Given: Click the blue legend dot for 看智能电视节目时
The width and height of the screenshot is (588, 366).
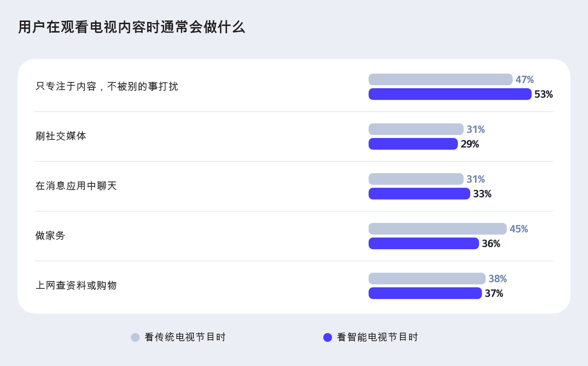Looking at the screenshot, I should click(328, 337).
